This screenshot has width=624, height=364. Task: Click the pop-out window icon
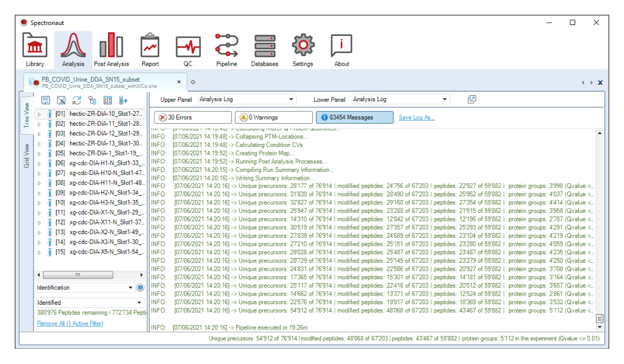[x=472, y=99]
